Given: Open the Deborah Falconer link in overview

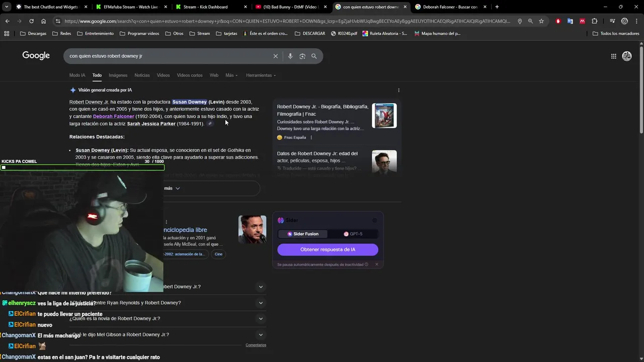Looking at the screenshot, I should coord(114,117).
